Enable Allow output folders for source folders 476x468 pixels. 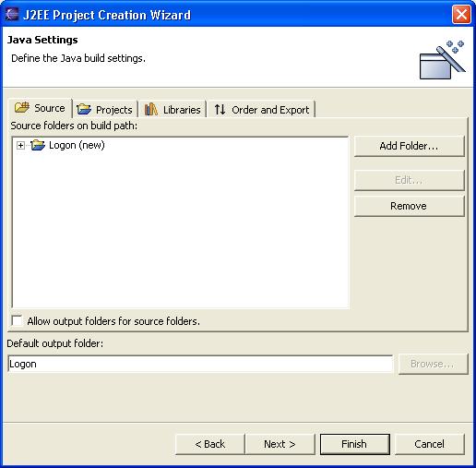(x=17, y=320)
